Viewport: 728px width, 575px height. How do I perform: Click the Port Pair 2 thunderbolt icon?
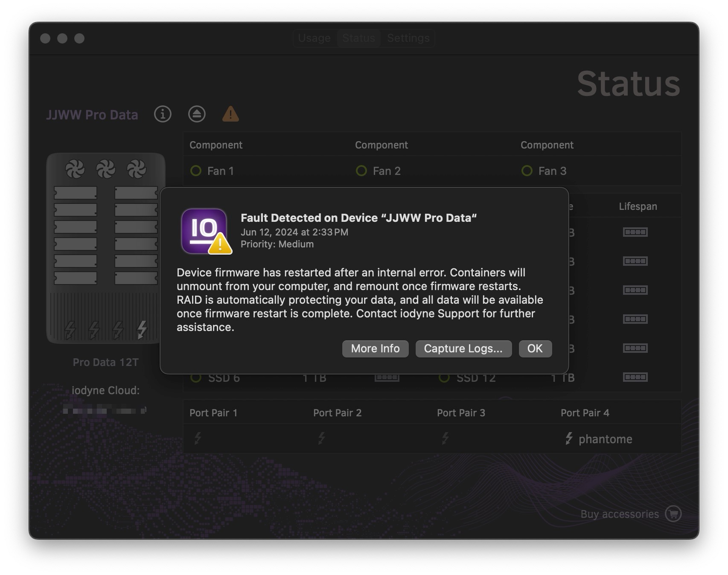[321, 438]
